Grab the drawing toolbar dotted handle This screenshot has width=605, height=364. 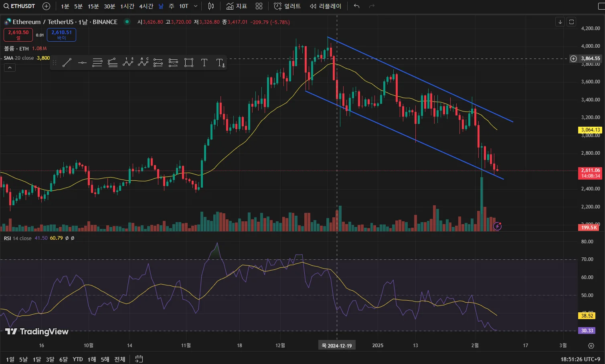[x=54, y=63]
